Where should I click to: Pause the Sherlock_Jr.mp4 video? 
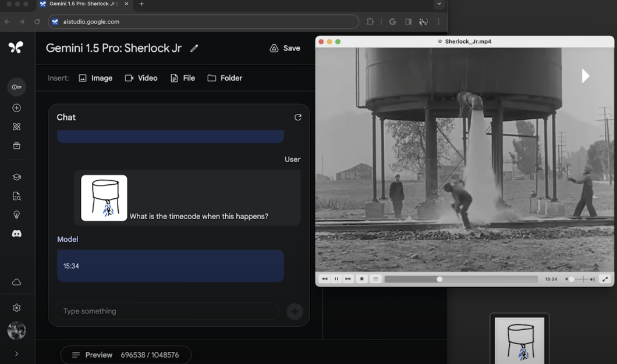coord(336,279)
